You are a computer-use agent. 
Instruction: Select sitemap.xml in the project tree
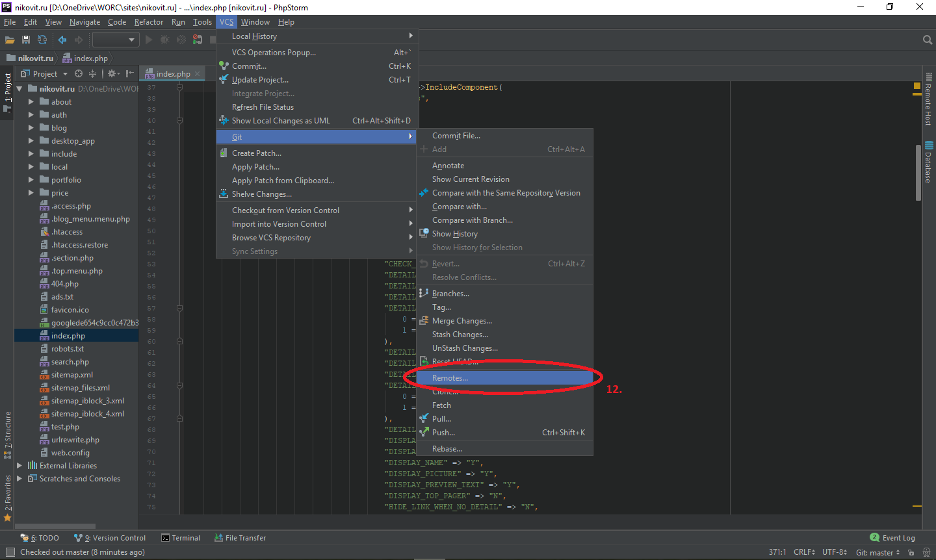[71, 375]
